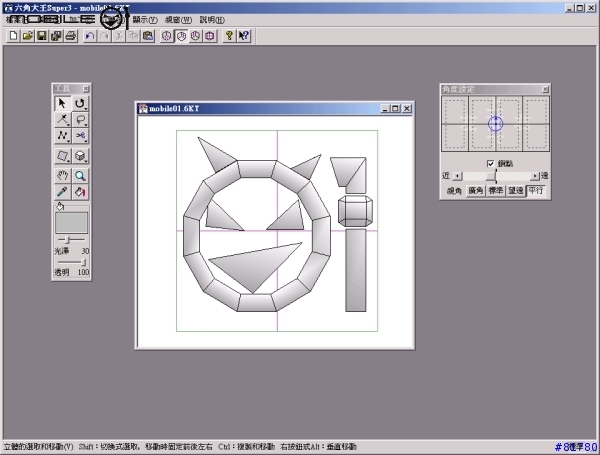
Task: Select the cube-like fourth view icon
Action: [x=210, y=36]
